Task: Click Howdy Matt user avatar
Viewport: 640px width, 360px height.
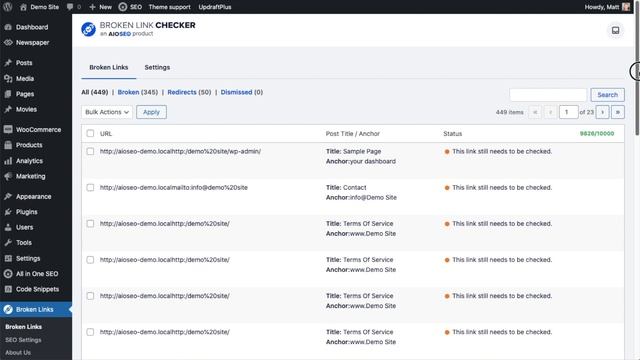Action: pos(625,7)
